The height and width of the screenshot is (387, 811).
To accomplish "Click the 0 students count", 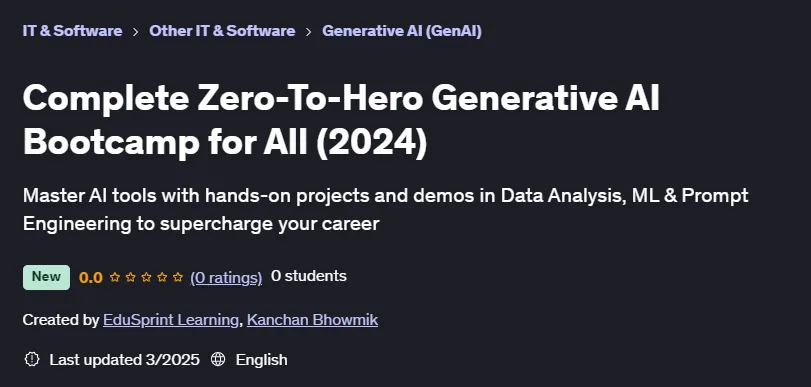I will (x=309, y=276).
